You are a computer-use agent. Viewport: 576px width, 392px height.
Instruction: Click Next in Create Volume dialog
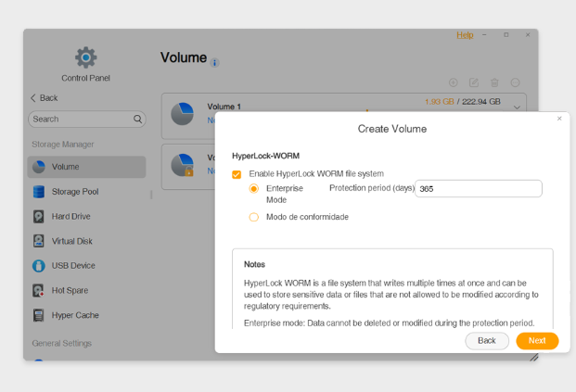(537, 341)
